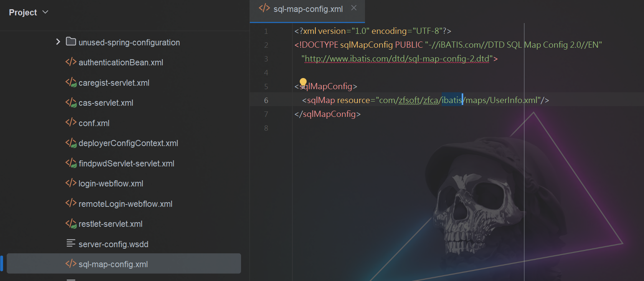Click the yellow light bulb quick-fix icon

tap(303, 82)
